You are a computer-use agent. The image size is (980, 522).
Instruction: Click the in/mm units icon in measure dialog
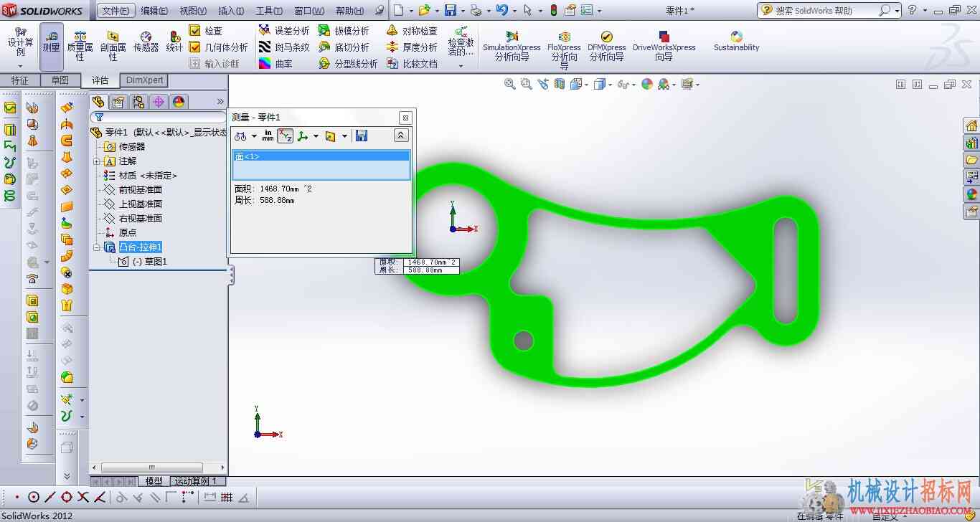[268, 136]
